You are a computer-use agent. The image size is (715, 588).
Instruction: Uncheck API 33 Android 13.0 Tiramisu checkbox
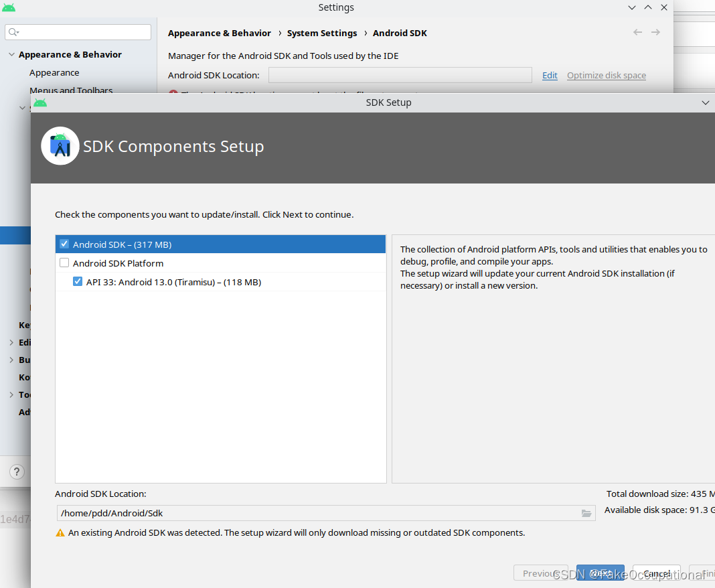78,281
